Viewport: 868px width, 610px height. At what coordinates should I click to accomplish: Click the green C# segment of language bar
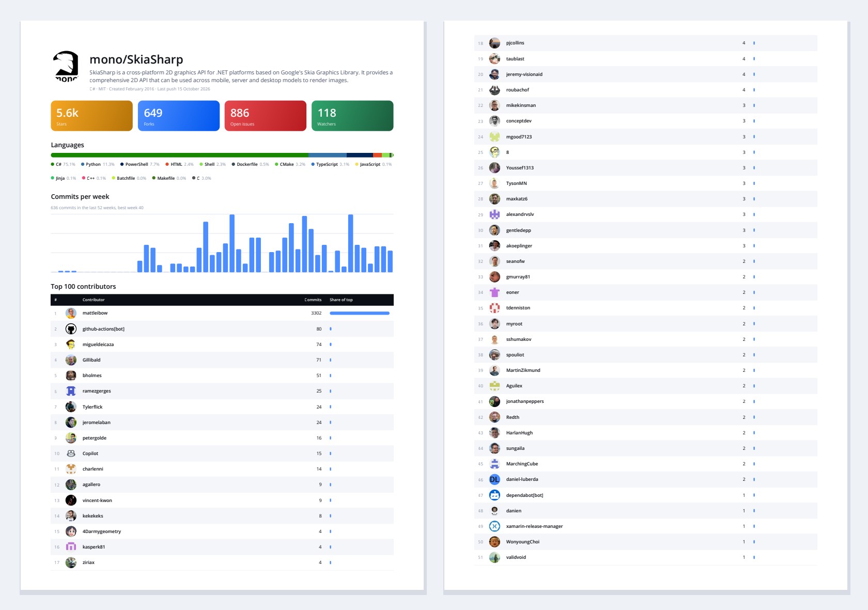tap(179, 155)
